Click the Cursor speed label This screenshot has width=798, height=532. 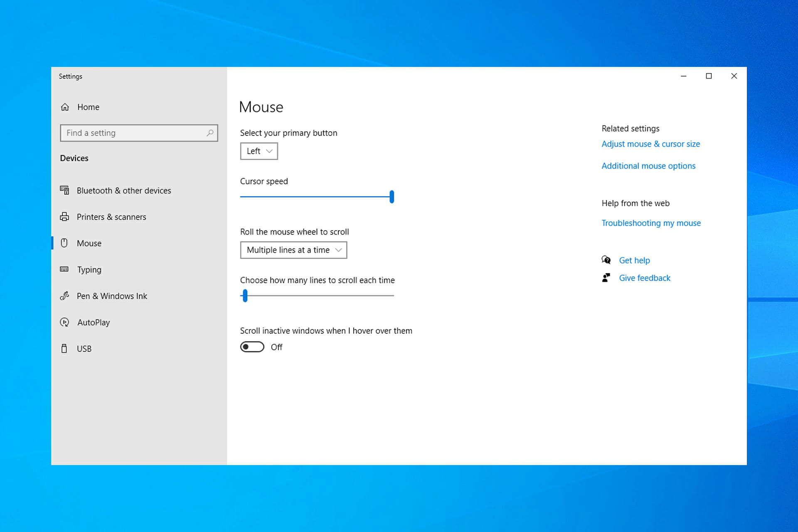[264, 181]
